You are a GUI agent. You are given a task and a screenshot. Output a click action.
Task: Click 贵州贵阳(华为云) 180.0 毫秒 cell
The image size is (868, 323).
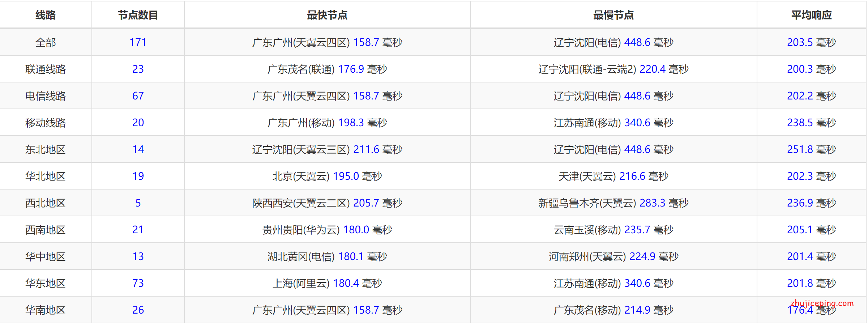coord(327,230)
